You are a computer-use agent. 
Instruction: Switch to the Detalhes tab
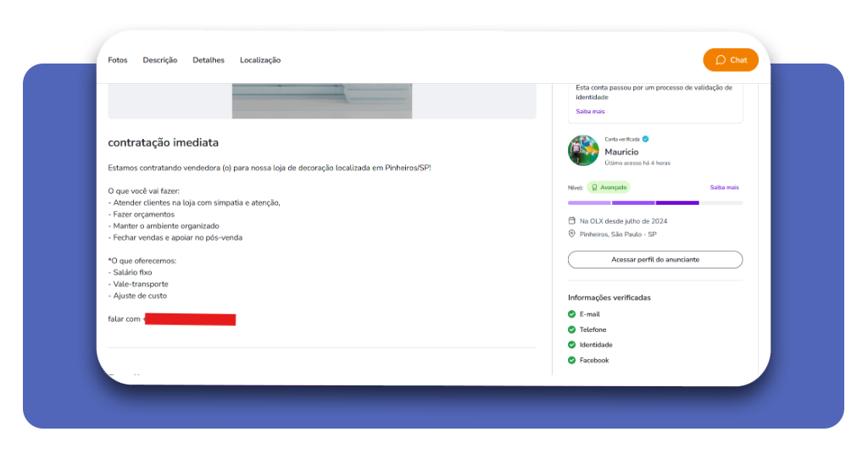click(209, 60)
